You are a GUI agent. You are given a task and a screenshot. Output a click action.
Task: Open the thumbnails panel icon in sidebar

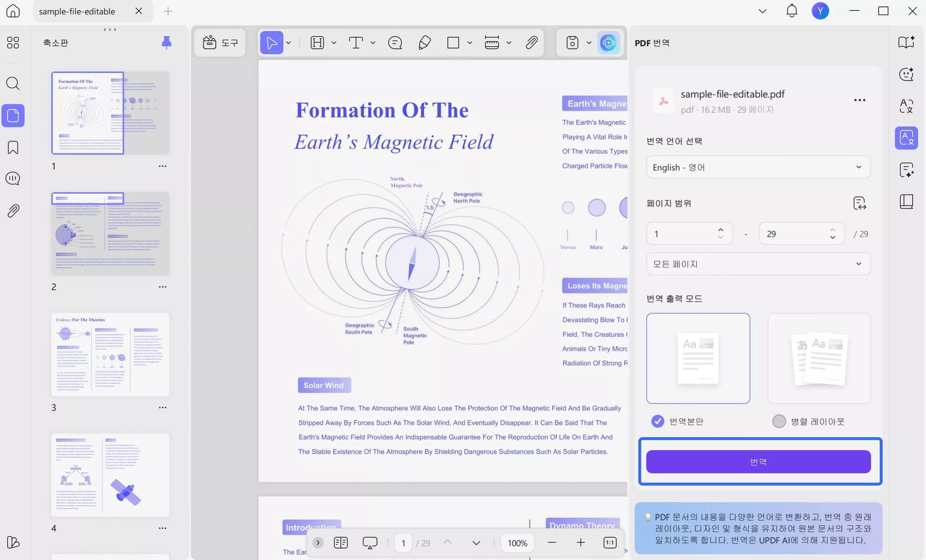[13, 115]
